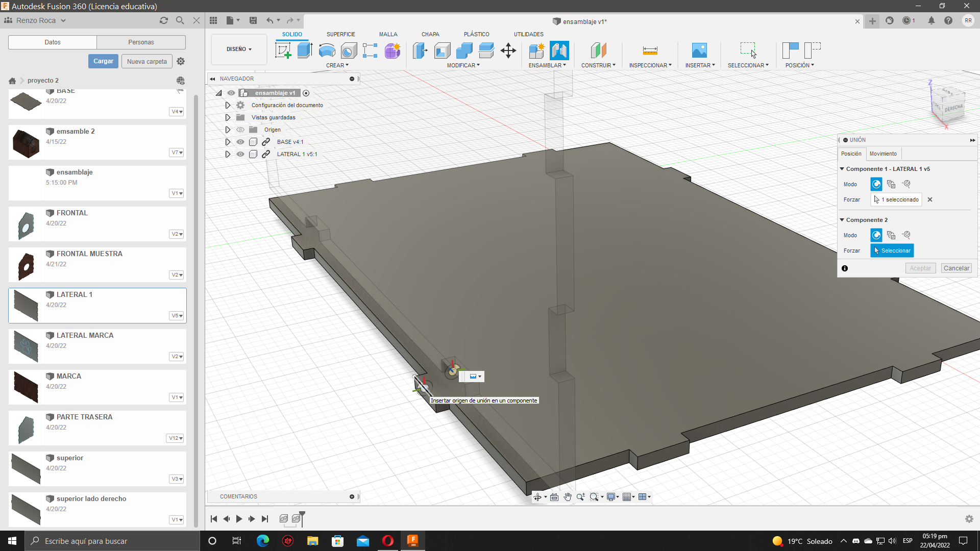Click the Cargar button

(103, 61)
